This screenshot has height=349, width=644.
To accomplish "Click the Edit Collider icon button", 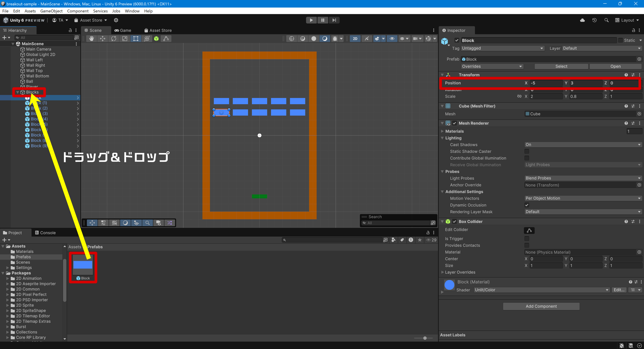I will pyautogui.click(x=529, y=230).
